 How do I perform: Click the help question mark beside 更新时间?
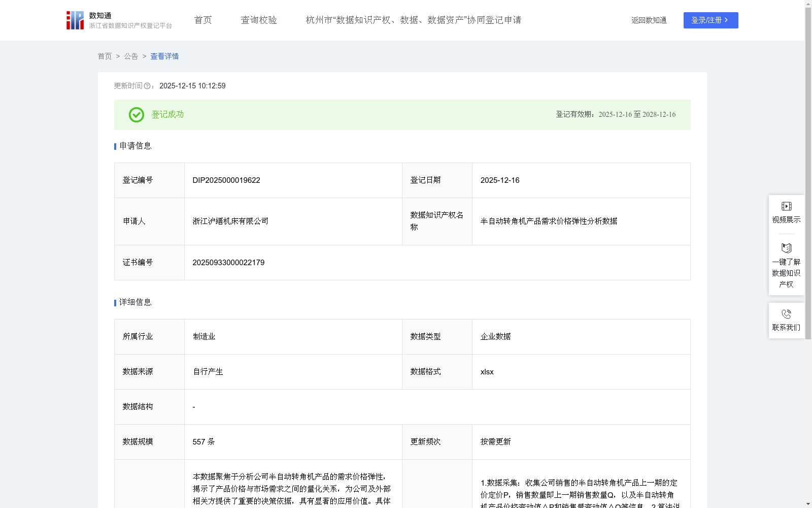click(147, 86)
